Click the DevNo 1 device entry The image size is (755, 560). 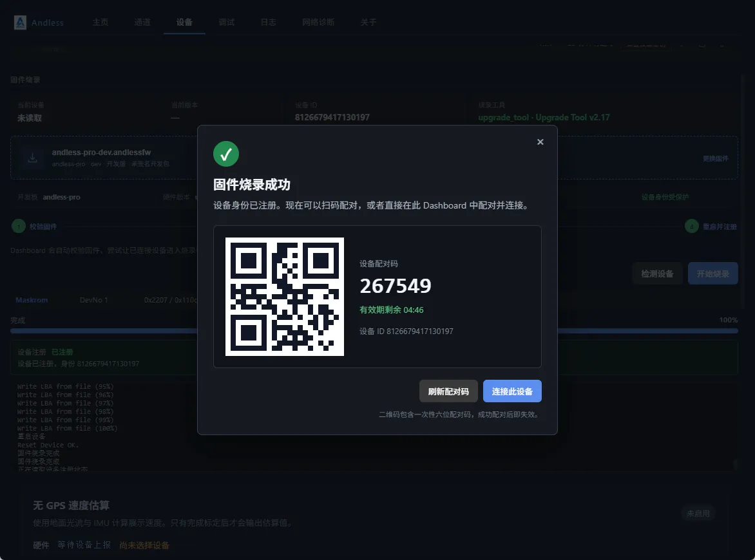(94, 300)
